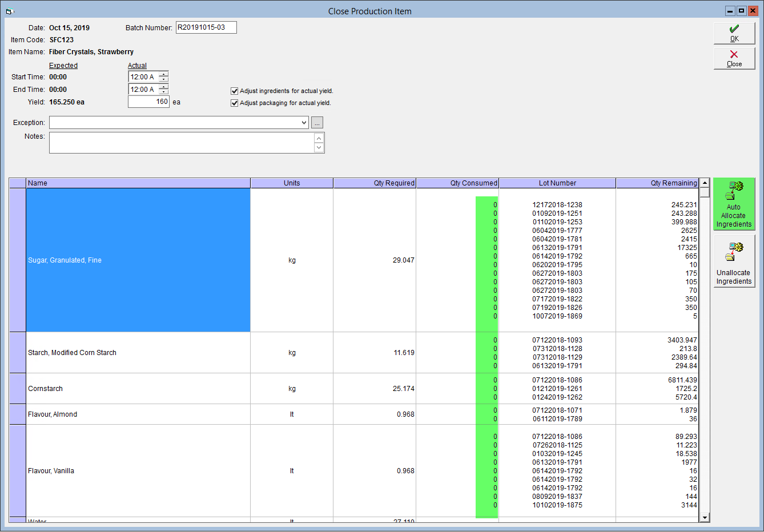Screen dimensions: 764x532
Task: Open the Exception dropdown list
Action: click(x=304, y=123)
